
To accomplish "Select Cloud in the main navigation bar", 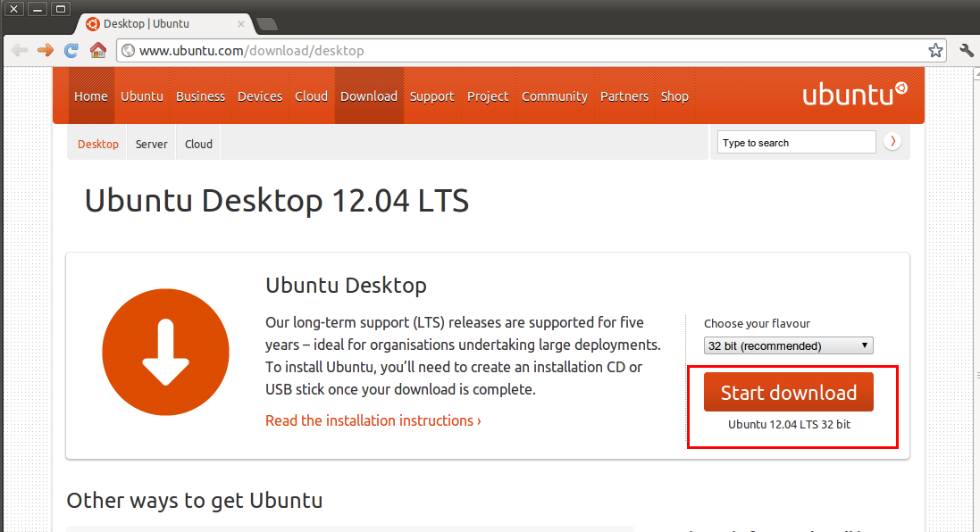I will click(311, 96).
